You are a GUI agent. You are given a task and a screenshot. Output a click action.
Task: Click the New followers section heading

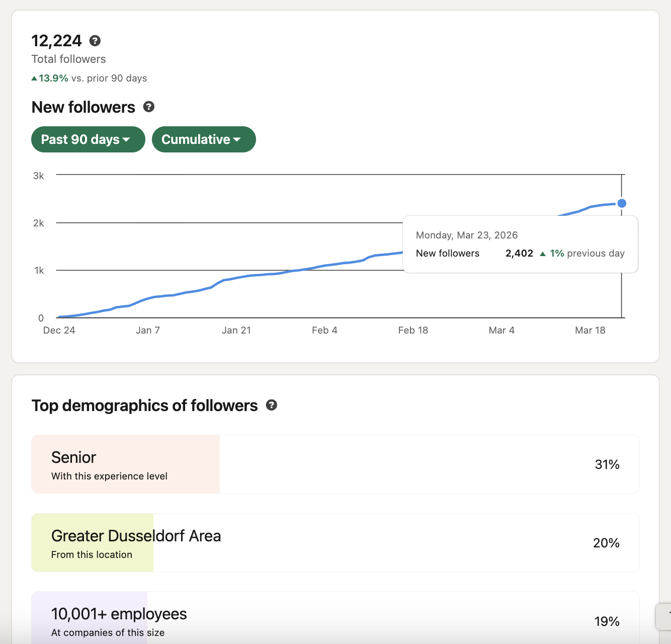(x=83, y=107)
